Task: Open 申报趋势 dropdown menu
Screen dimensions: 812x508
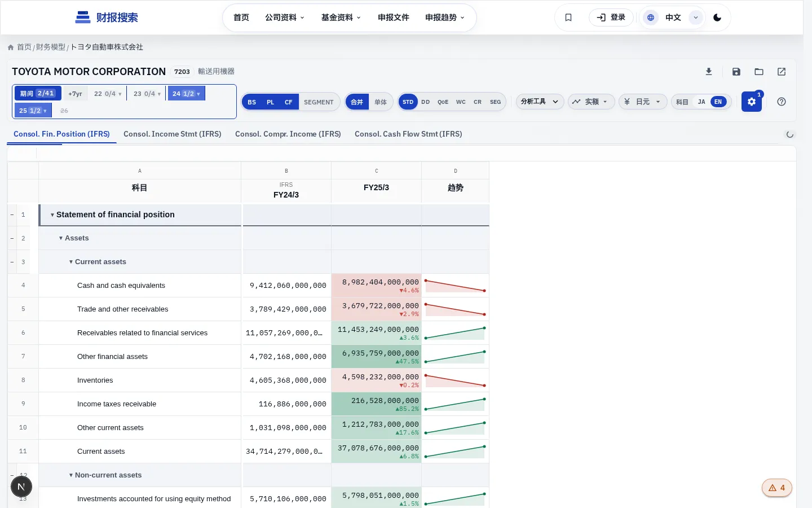Action: (x=445, y=17)
